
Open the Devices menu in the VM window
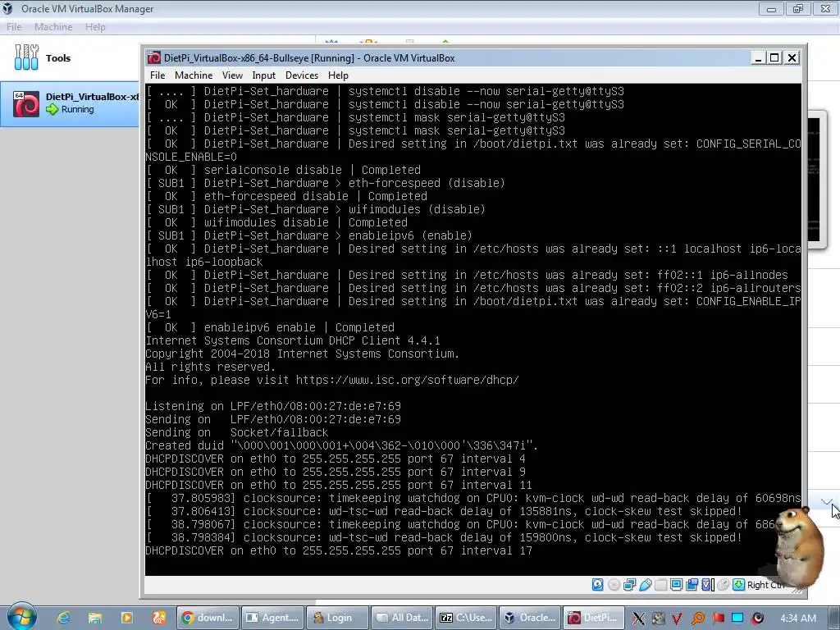(x=302, y=75)
